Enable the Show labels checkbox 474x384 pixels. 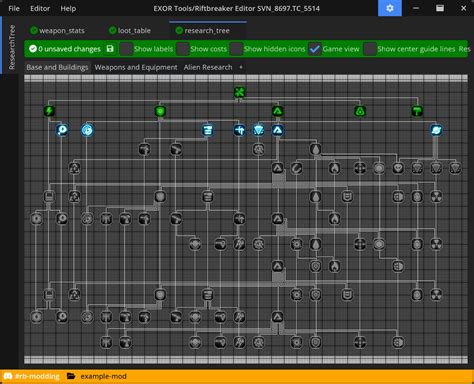[x=126, y=49]
